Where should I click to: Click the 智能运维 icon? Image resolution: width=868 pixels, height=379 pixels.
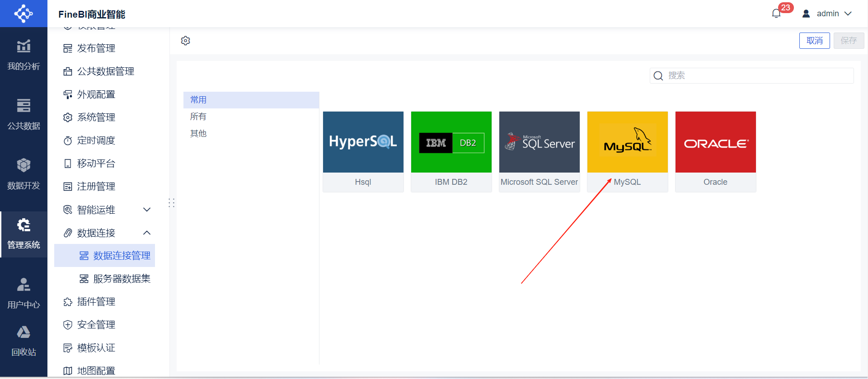tap(68, 210)
